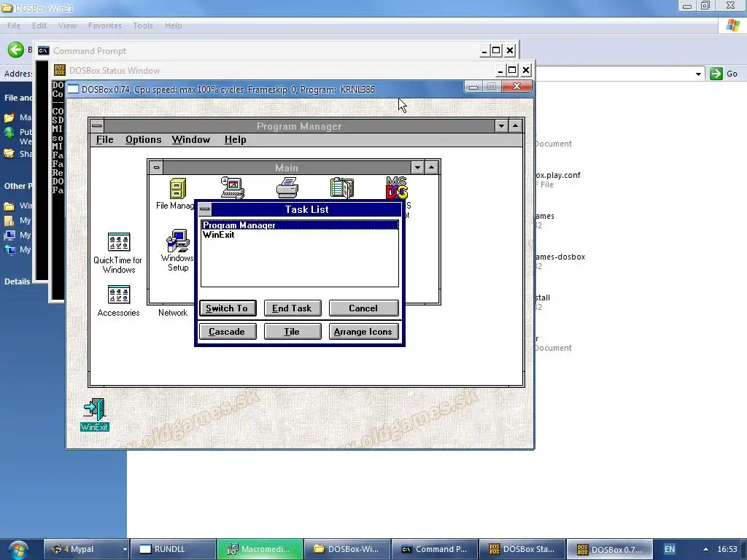Click the End Task button
The image size is (747, 560).
pos(292,308)
